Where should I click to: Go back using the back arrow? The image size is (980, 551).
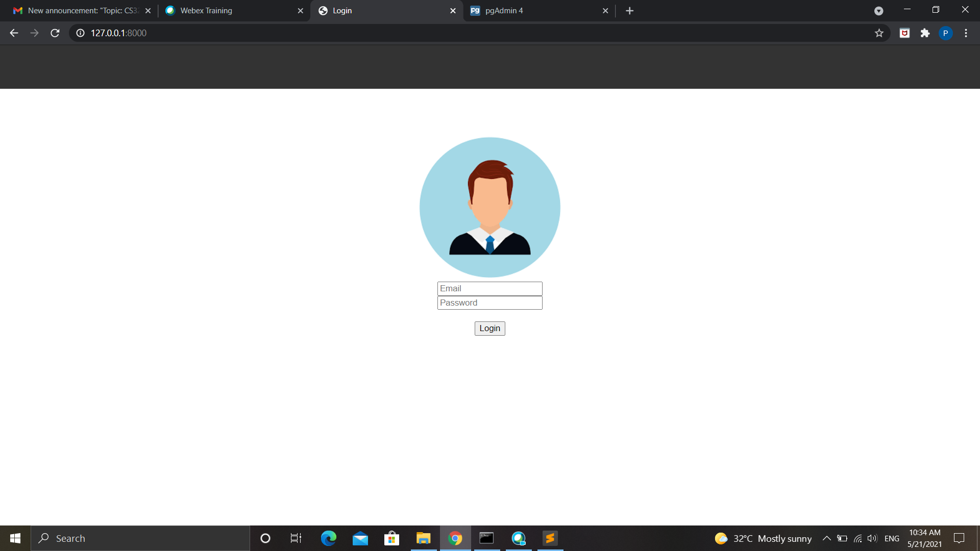14,33
